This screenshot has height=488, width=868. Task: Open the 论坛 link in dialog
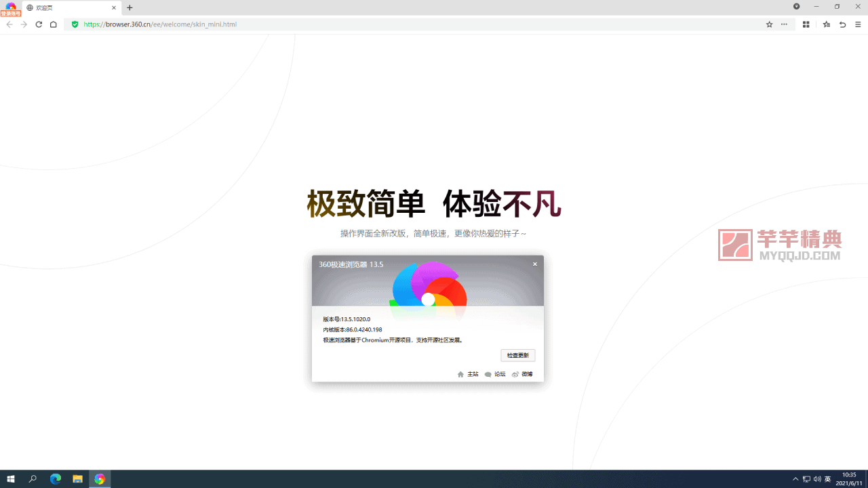495,374
